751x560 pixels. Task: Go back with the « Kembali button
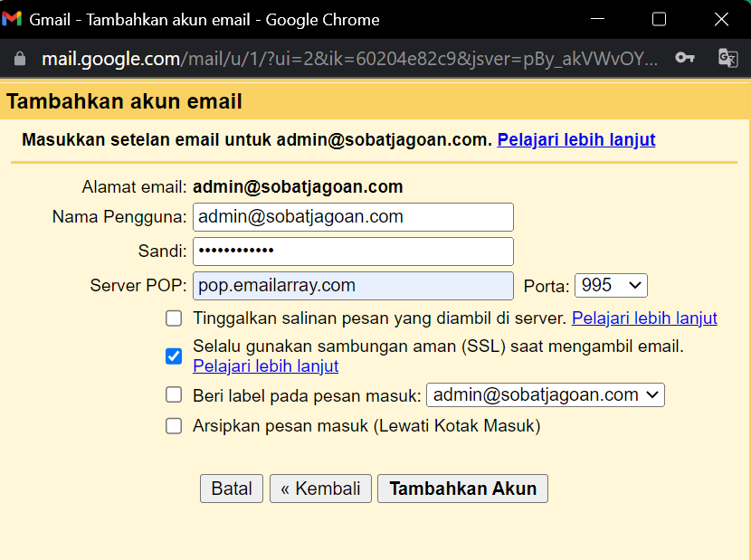point(320,489)
